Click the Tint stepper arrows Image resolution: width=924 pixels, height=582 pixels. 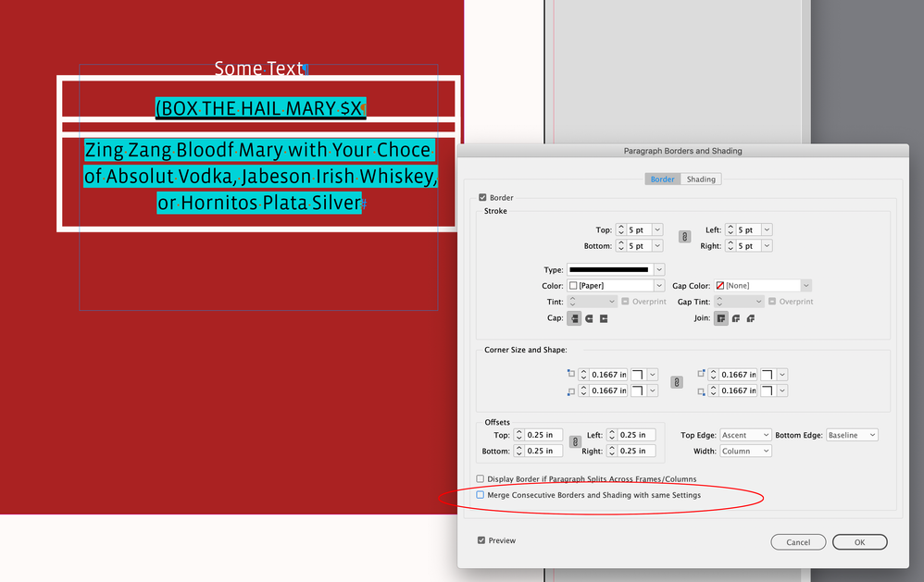coord(571,302)
